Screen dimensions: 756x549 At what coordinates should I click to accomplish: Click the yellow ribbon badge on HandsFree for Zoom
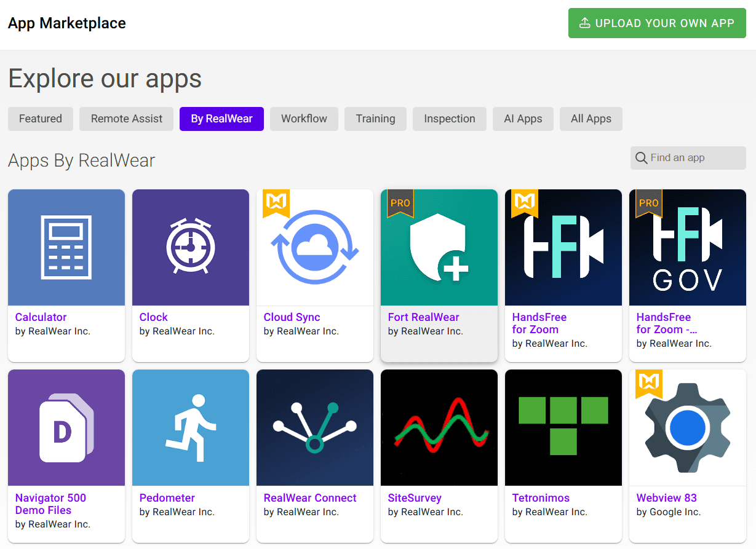[x=524, y=203]
